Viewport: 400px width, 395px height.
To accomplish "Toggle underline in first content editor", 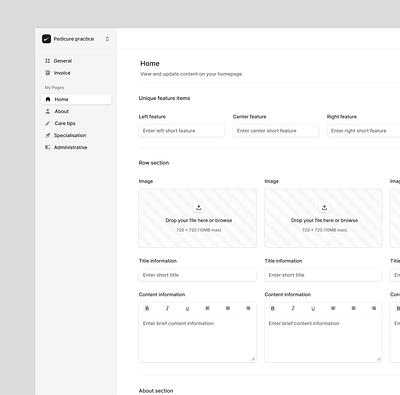I will [x=187, y=308].
